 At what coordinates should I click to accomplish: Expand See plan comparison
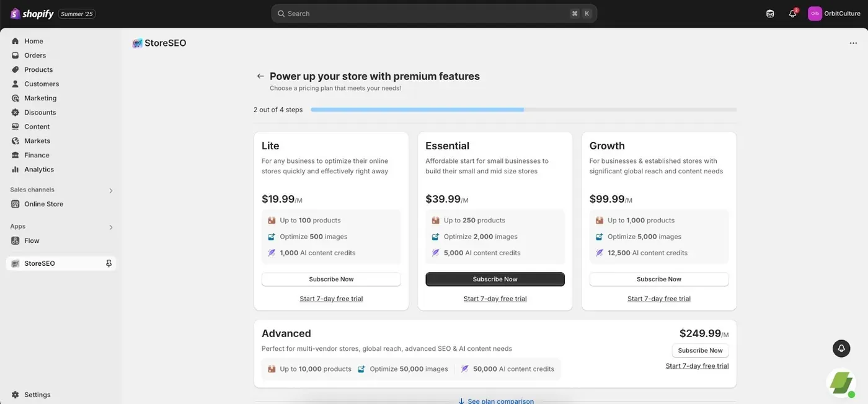[495, 401]
